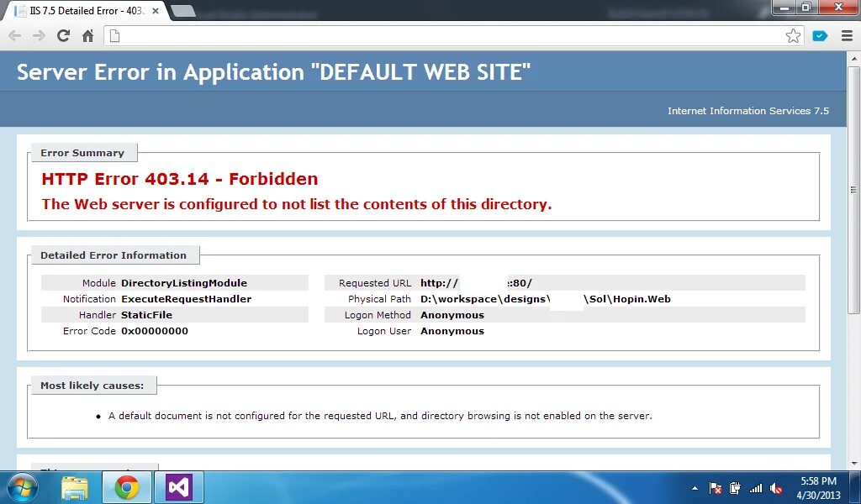The image size is (861, 504).
Task: Click the 'Detailed Error Information' section label
Action: (x=114, y=255)
